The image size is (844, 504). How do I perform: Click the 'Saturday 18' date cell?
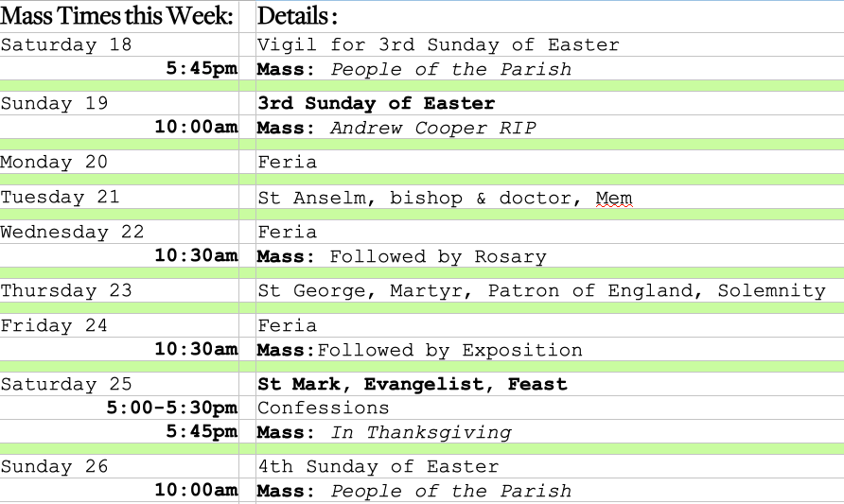pos(66,44)
